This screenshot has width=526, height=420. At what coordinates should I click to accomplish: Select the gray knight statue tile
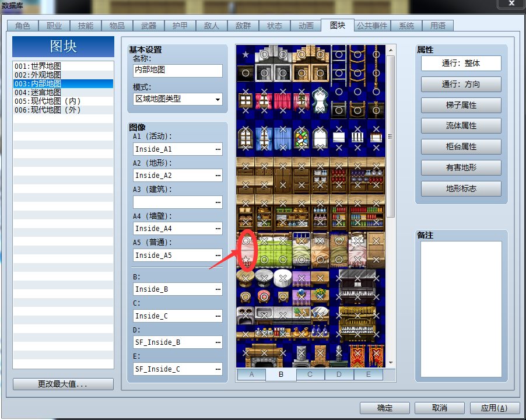tap(339, 357)
